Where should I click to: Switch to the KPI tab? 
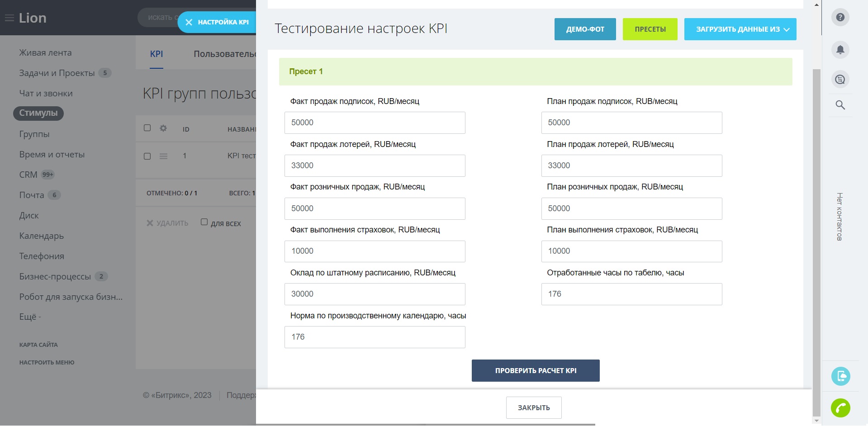pos(157,54)
